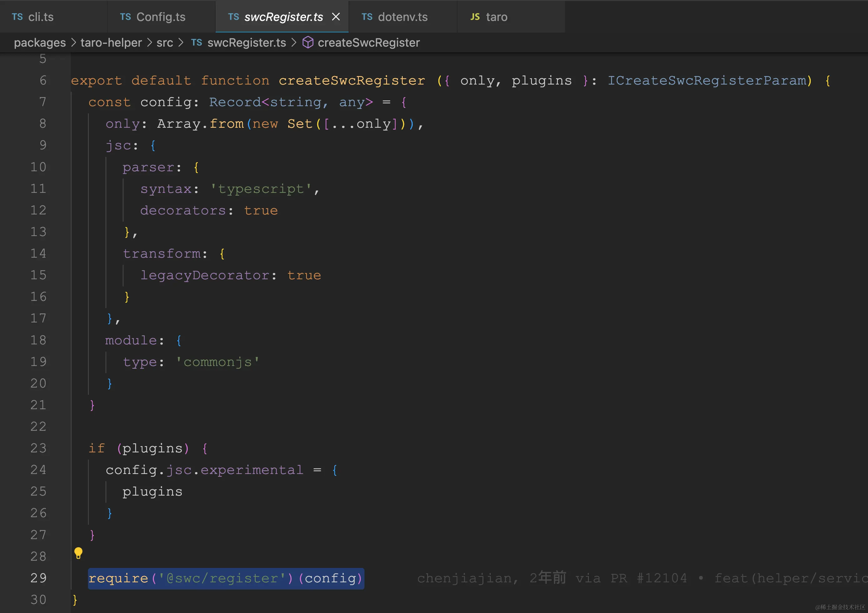Click the TS icon on Config.ts tab
Screen dimensions: 868x613
tap(125, 17)
